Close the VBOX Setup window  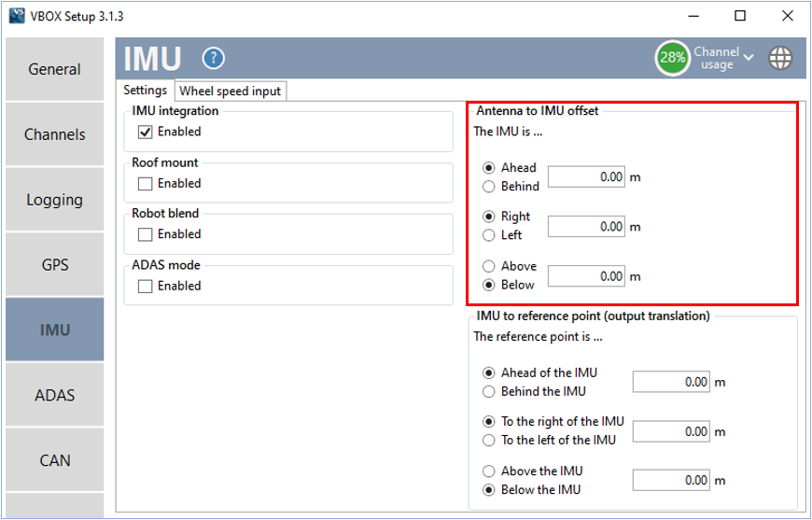tap(788, 16)
